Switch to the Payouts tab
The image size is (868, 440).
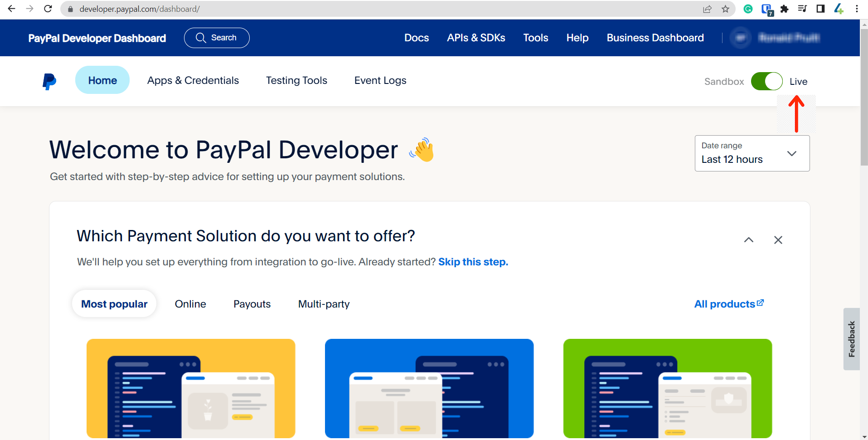(252, 304)
